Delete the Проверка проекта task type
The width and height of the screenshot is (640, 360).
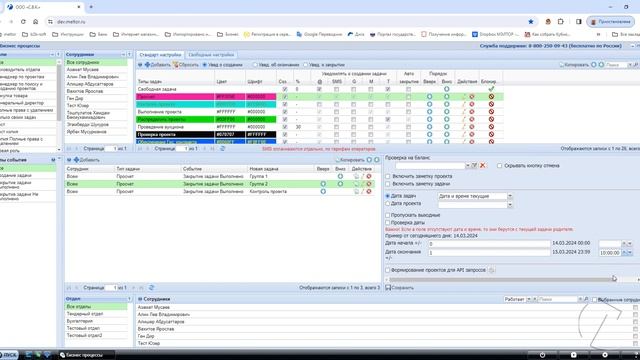click(x=472, y=134)
